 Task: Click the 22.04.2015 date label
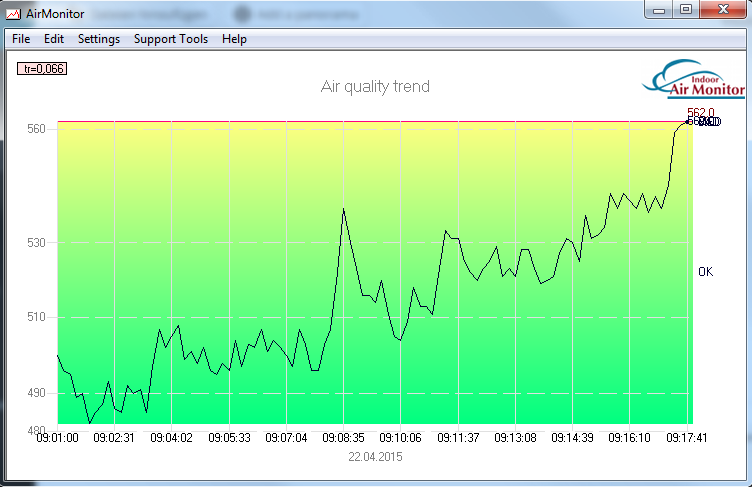click(x=375, y=456)
